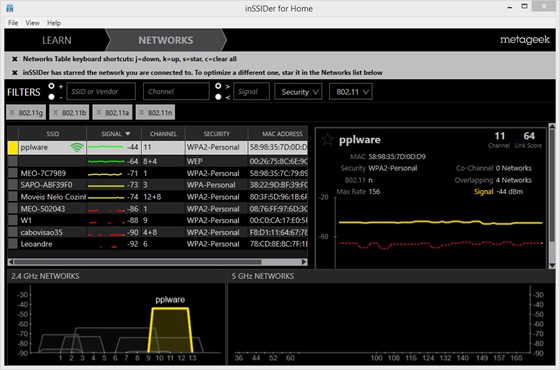Image resolution: width=560 pixels, height=370 pixels.
Task: Sort table by SSID column header
Action: (52, 134)
